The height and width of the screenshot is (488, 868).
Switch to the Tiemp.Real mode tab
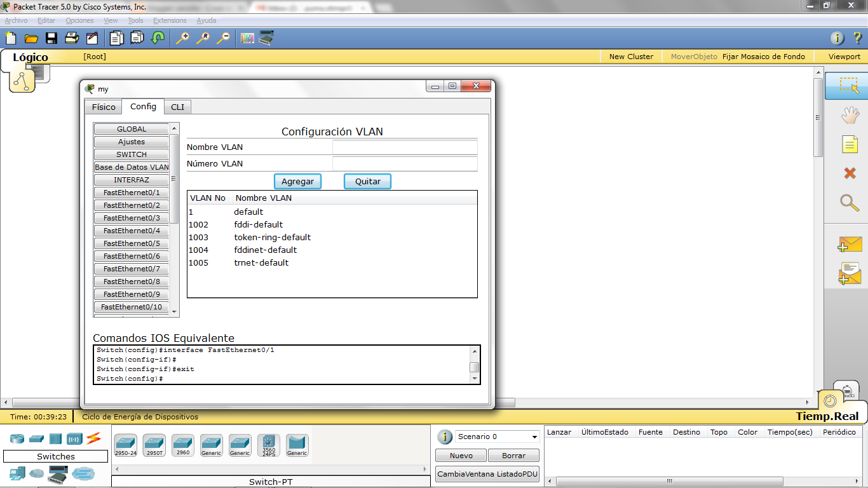[x=827, y=416]
